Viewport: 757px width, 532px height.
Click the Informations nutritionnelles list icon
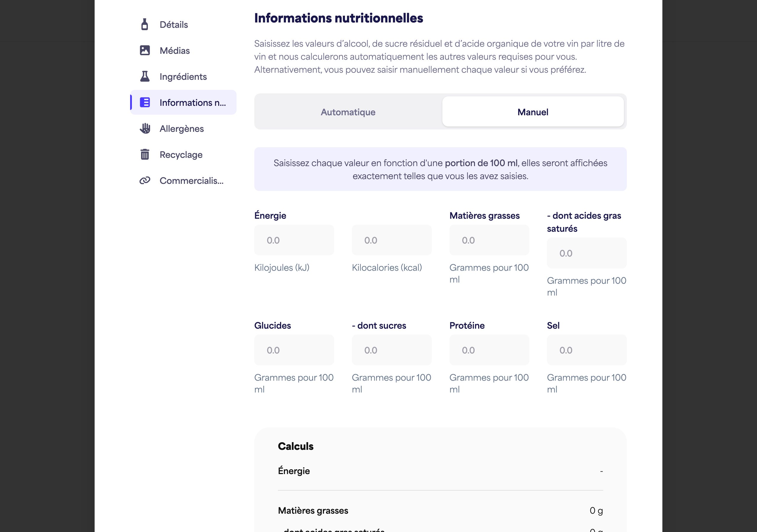(x=145, y=103)
